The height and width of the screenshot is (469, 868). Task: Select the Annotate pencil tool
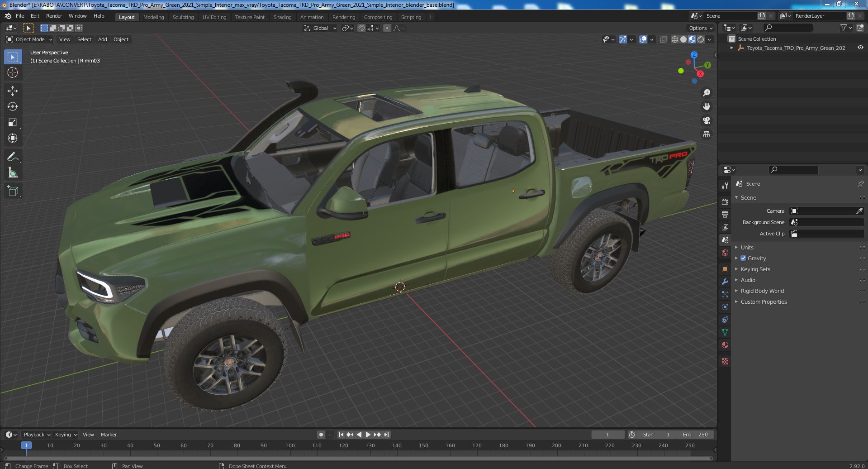(13, 157)
